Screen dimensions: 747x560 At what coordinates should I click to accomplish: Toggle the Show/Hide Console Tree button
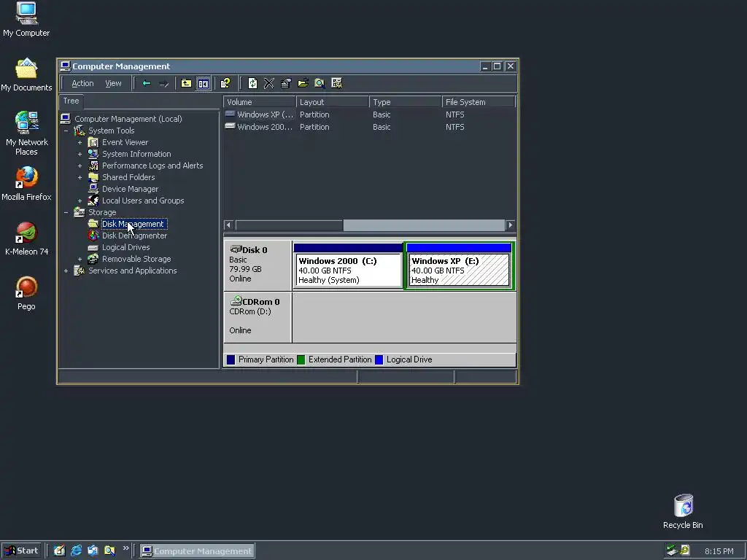pyautogui.click(x=203, y=83)
